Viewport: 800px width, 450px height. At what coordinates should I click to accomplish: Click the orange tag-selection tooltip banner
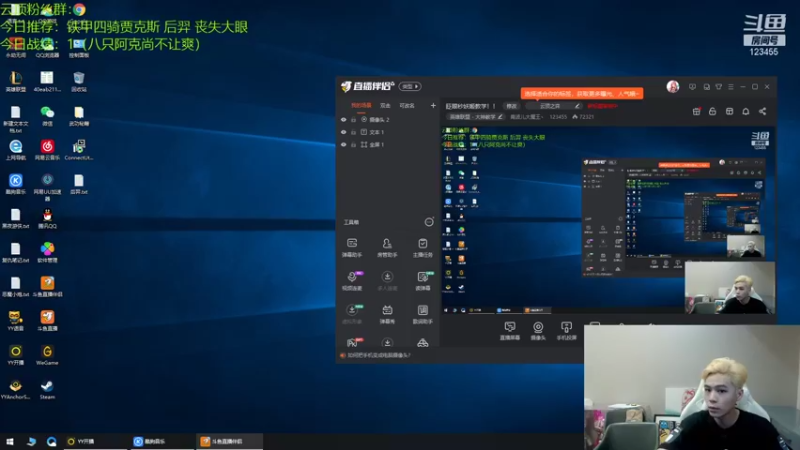click(582, 94)
